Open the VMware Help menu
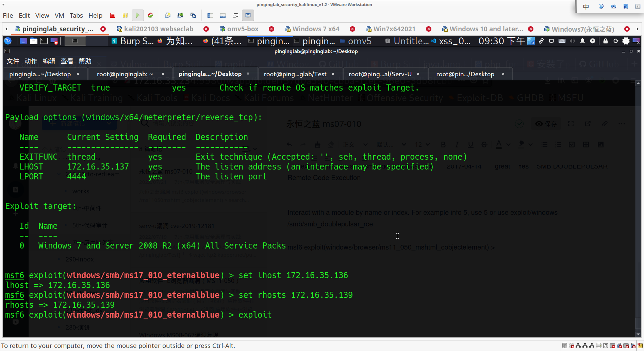The width and height of the screenshot is (644, 351). coord(95,15)
